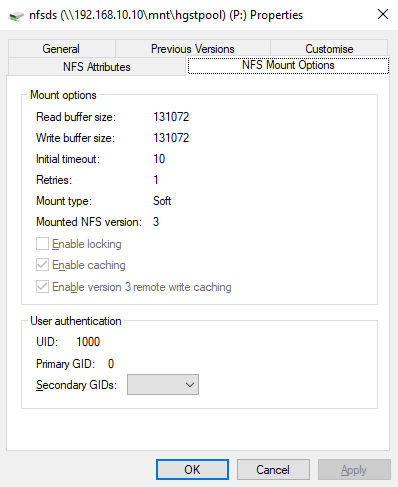
Task: Click the Cancel button
Action: coord(273,470)
